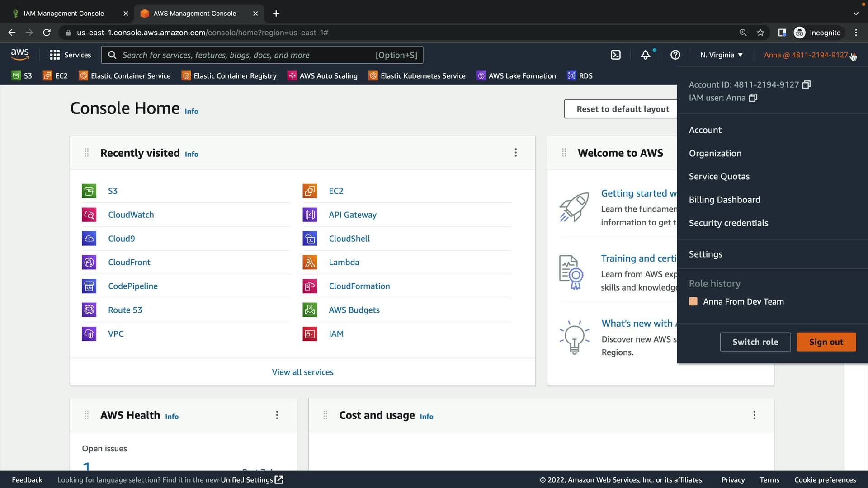This screenshot has width=868, height=488.
Task: Click the Route 53 service icon
Action: [x=89, y=310]
